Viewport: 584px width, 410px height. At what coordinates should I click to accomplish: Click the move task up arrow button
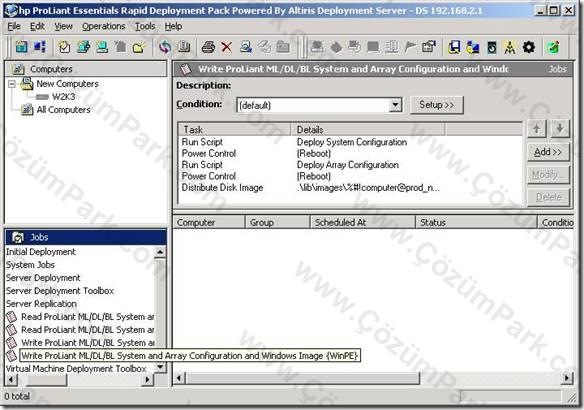[537, 129]
